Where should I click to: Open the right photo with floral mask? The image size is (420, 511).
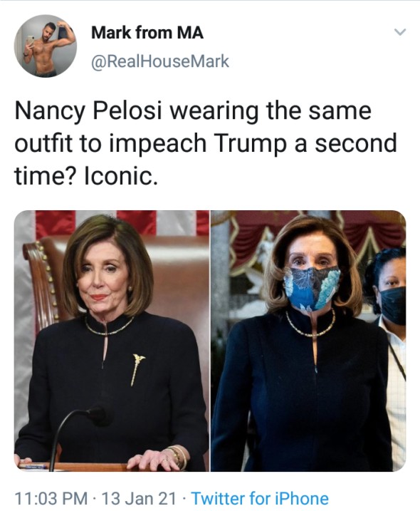tap(308, 341)
